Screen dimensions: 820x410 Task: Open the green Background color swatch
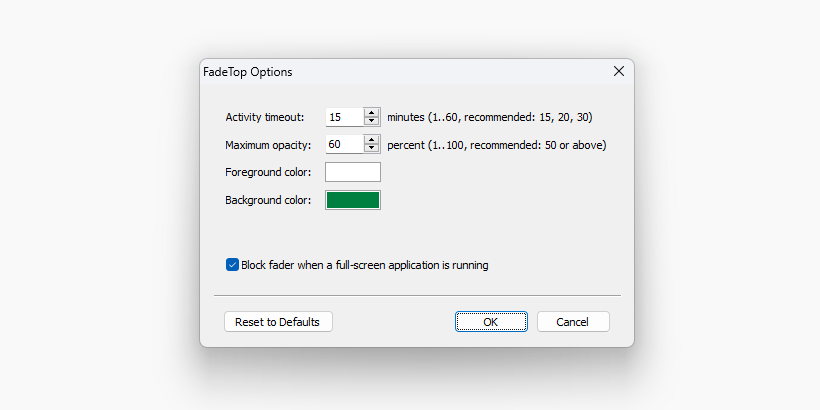pyautogui.click(x=353, y=199)
